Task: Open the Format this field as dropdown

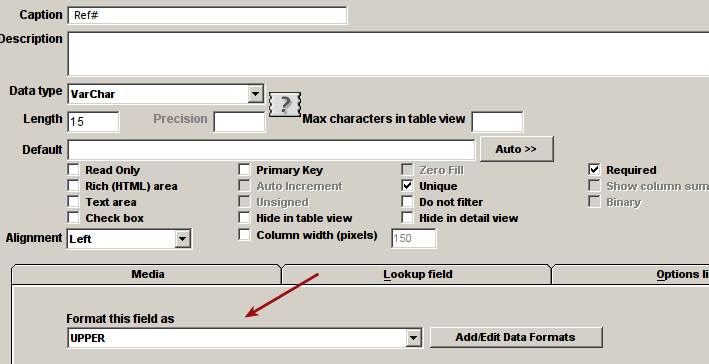Action: coord(413,338)
